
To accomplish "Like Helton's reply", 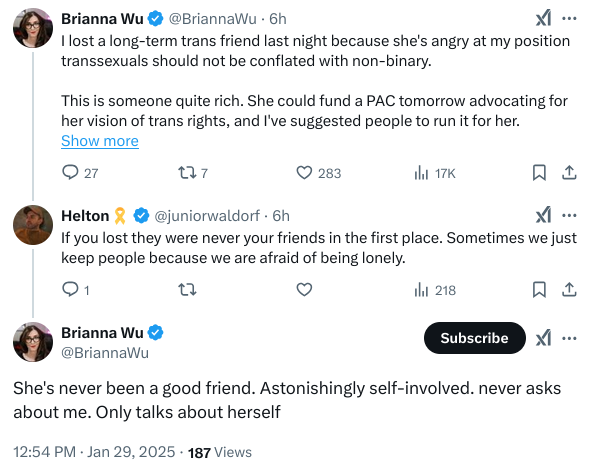I will coord(304,290).
